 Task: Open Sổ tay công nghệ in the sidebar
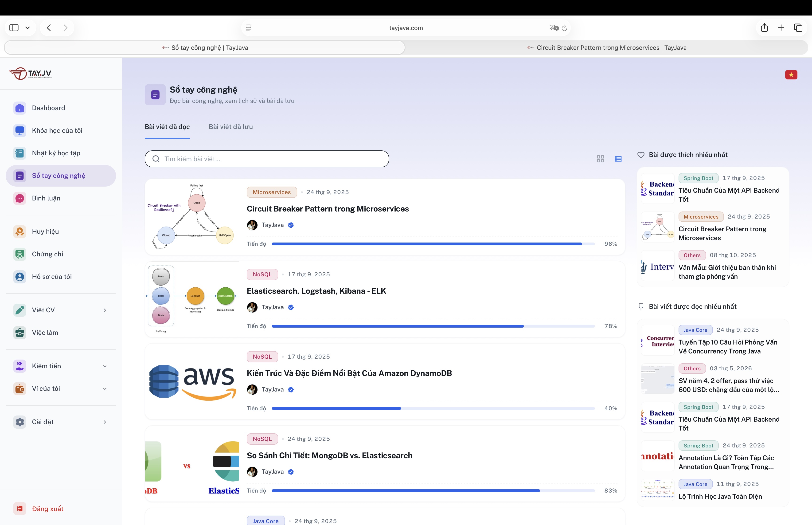[x=61, y=176]
